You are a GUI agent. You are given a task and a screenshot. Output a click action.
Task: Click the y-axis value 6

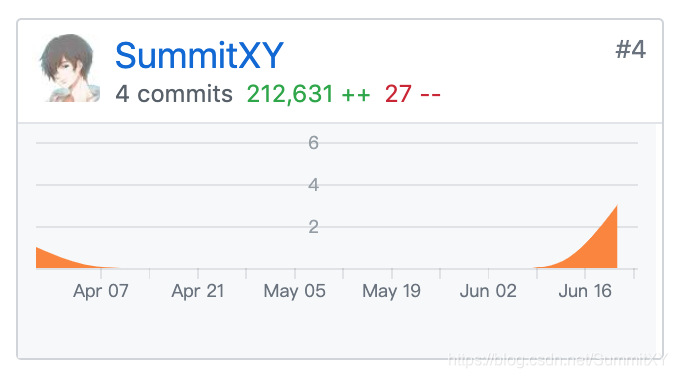tap(313, 143)
